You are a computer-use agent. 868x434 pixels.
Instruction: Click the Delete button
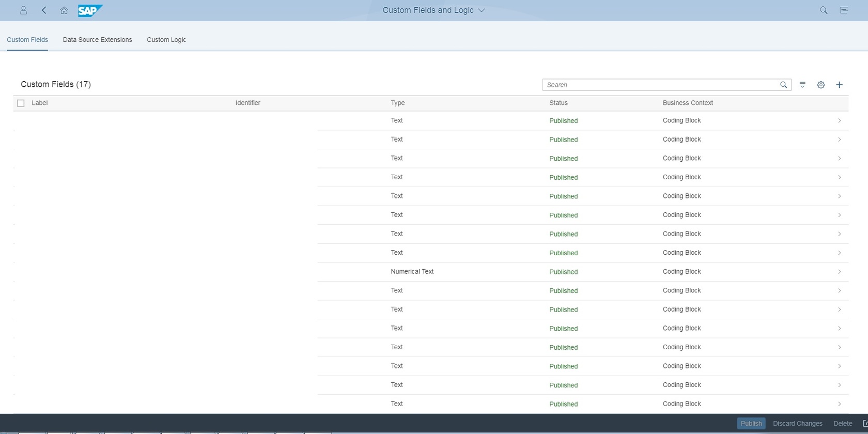point(843,423)
